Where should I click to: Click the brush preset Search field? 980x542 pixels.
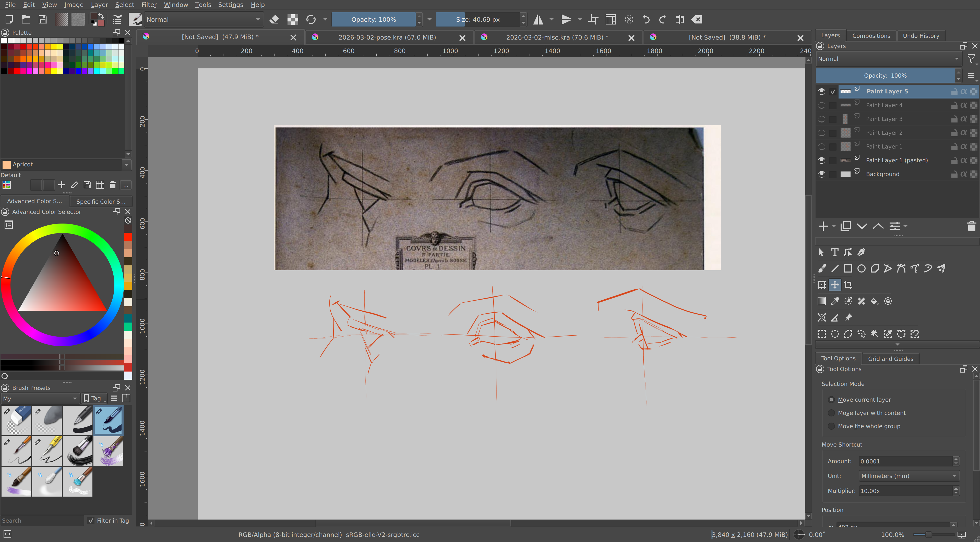42,521
